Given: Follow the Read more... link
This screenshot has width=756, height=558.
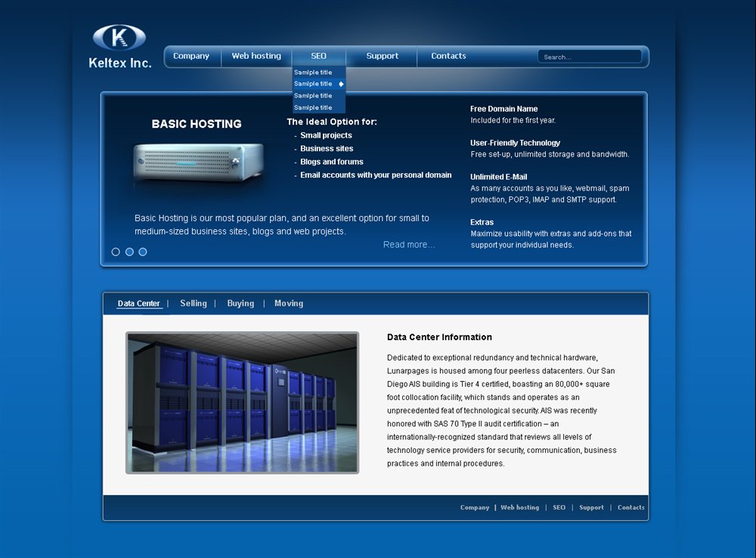Looking at the screenshot, I should tap(409, 244).
